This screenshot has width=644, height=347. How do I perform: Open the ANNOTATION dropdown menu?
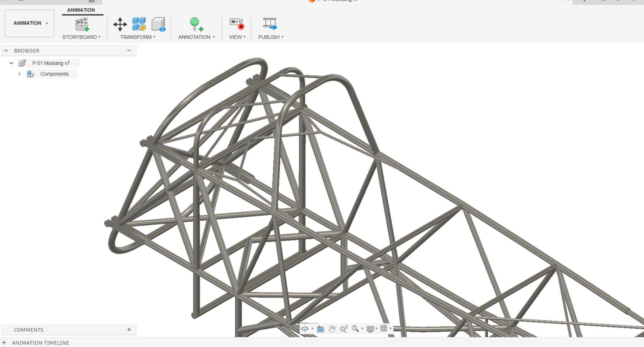(197, 37)
